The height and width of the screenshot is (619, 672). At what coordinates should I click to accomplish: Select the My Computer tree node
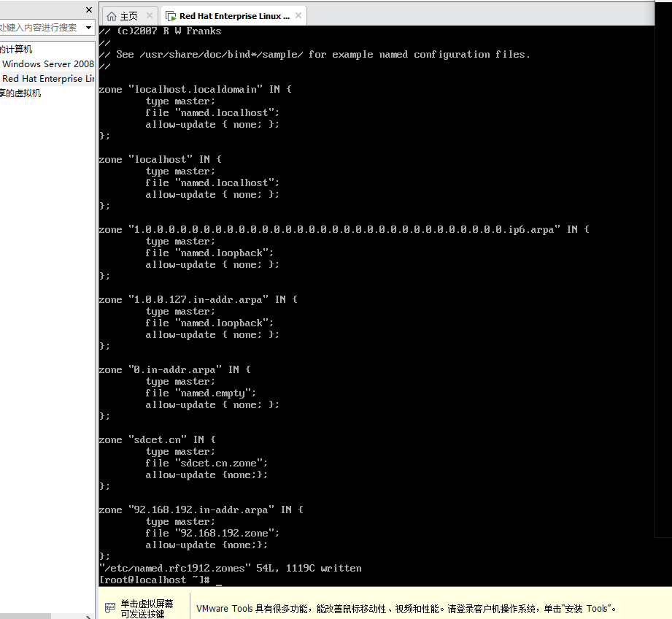(x=16, y=50)
